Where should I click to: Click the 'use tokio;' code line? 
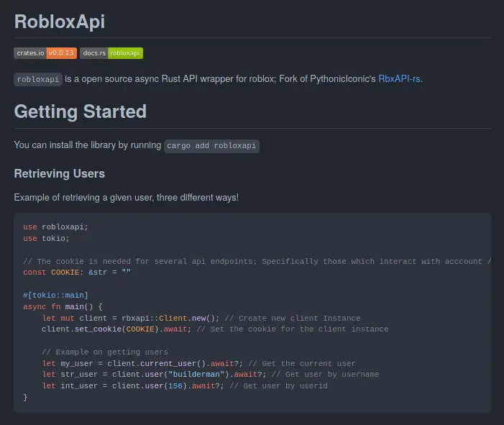[x=46, y=238]
